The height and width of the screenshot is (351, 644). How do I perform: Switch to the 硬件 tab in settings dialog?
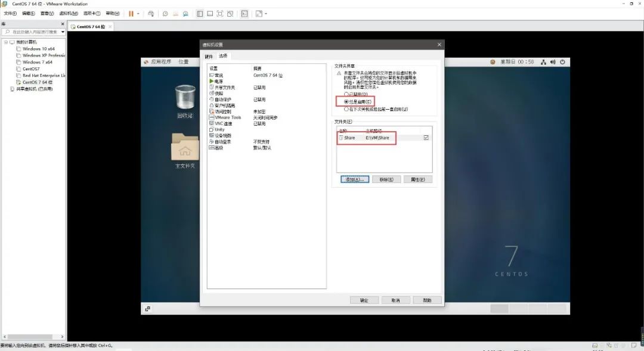(x=209, y=56)
